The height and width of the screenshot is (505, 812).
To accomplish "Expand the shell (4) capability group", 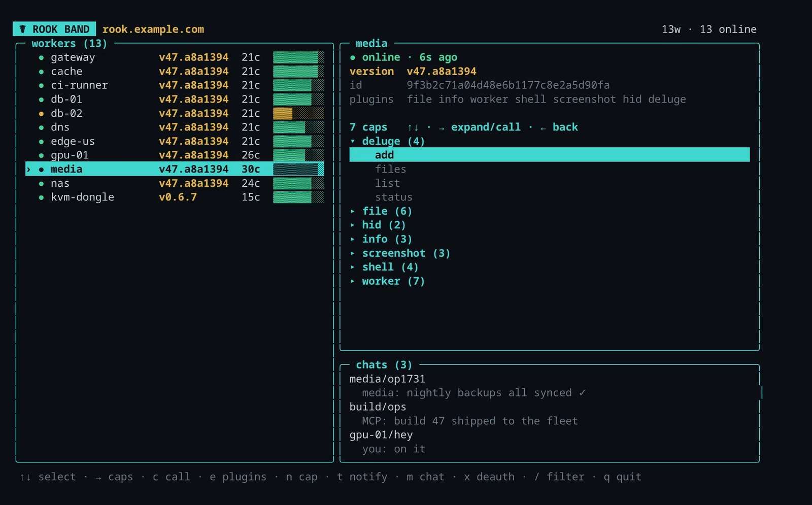I will pos(384,267).
